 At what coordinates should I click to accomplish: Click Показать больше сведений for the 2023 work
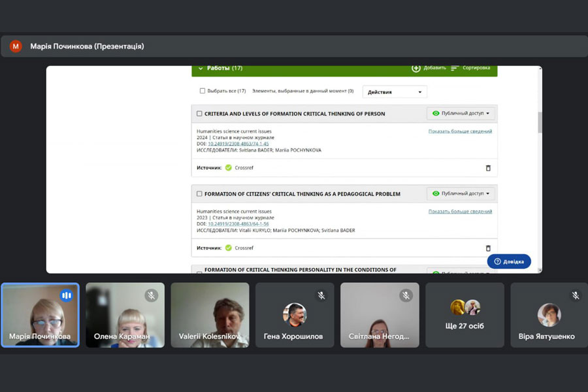point(460,212)
